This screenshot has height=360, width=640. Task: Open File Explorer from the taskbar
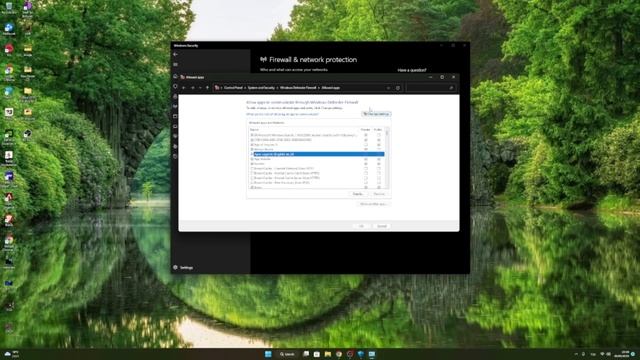328,354
